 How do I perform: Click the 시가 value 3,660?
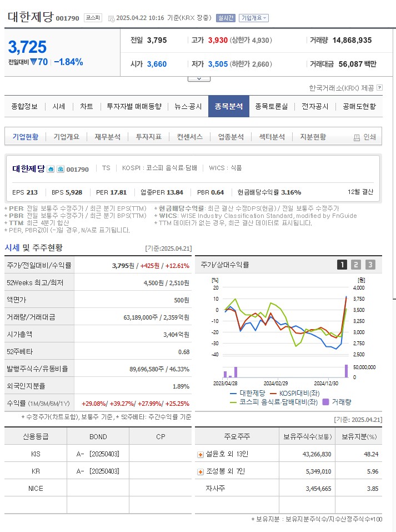coord(157,64)
